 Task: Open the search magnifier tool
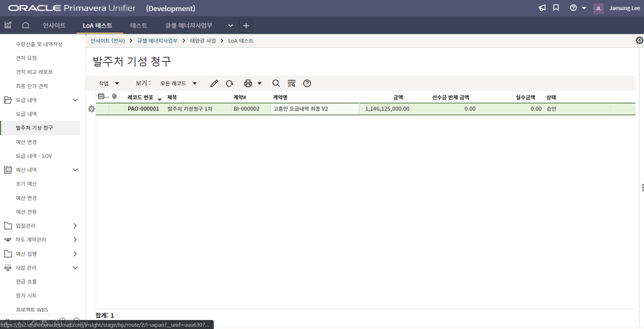tap(276, 83)
